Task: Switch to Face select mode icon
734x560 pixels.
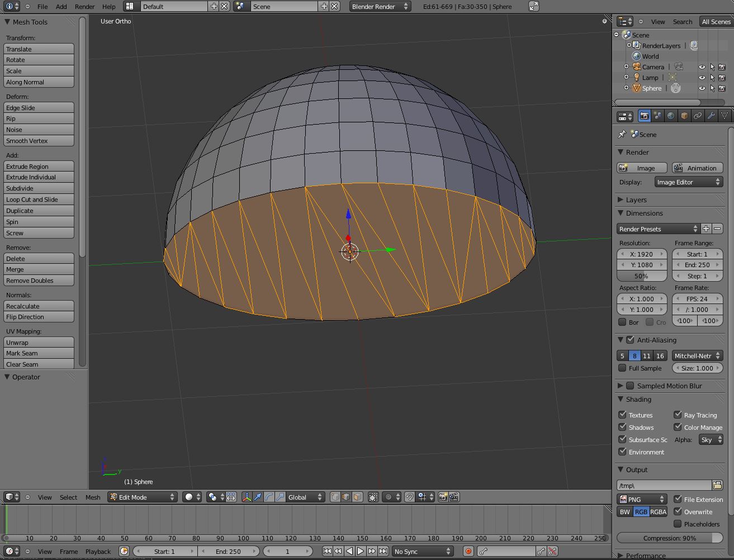Action: point(358,497)
